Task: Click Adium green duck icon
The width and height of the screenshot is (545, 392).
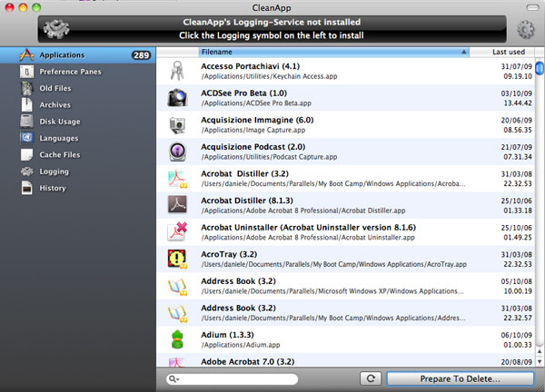Action: [177, 339]
